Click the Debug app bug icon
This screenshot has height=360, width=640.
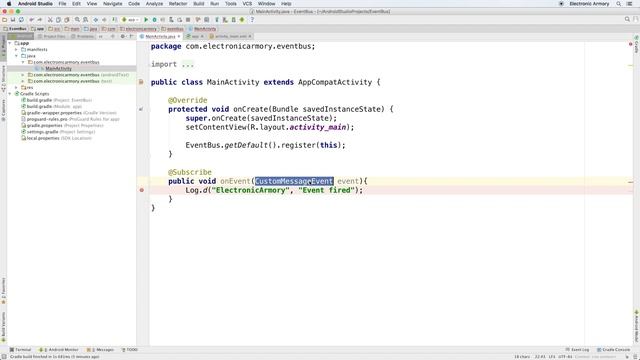(x=154, y=20)
